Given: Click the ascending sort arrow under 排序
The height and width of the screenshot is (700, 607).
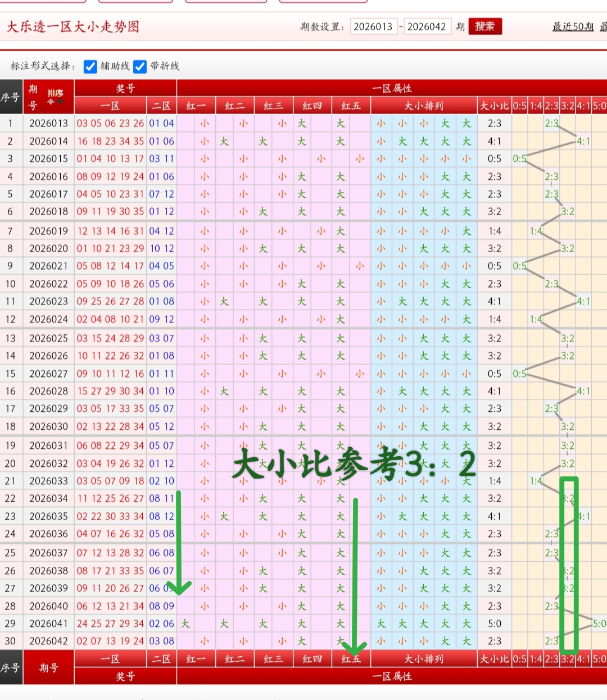Looking at the screenshot, I should coord(51,102).
